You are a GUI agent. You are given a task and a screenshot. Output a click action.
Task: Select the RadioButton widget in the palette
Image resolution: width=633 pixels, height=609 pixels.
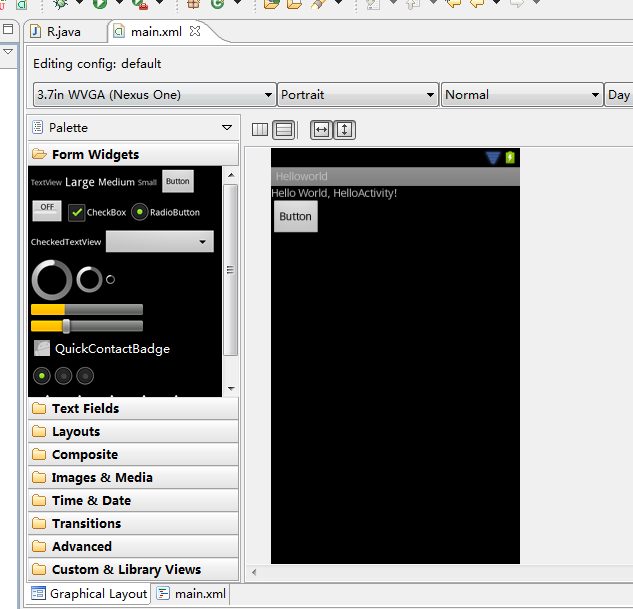pyautogui.click(x=166, y=212)
